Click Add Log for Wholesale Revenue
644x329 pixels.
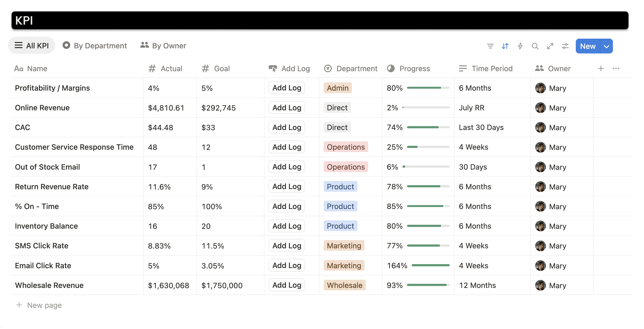tap(287, 285)
